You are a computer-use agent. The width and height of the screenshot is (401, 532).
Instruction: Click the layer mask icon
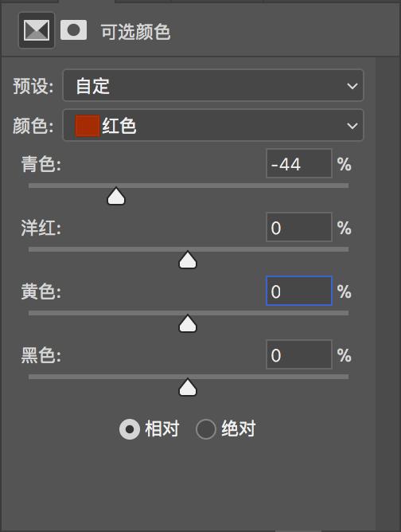73,30
